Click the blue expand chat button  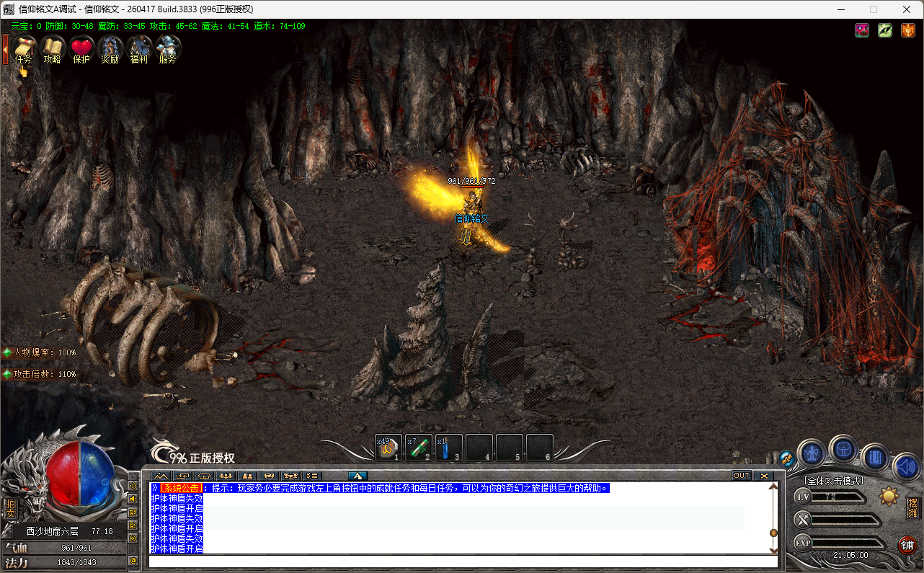click(x=358, y=476)
